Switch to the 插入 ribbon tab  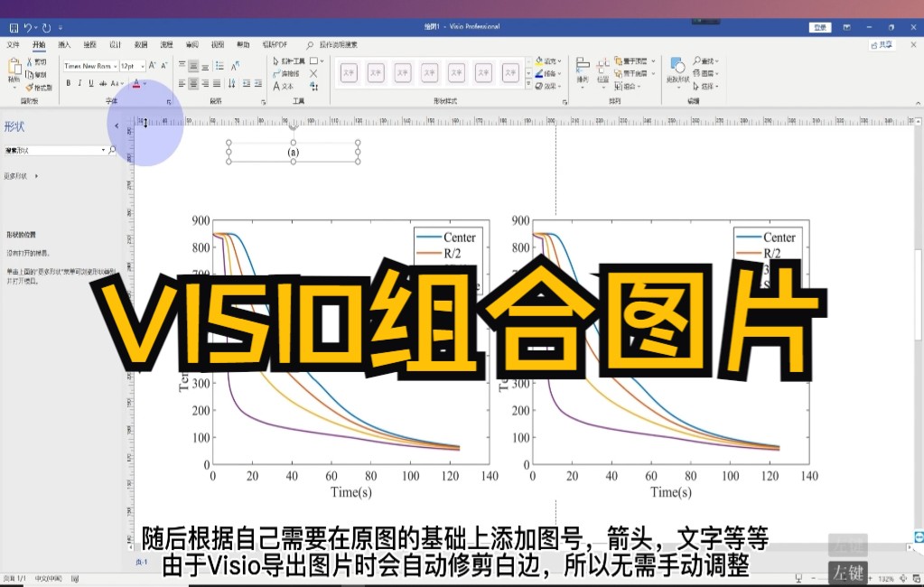[65, 43]
